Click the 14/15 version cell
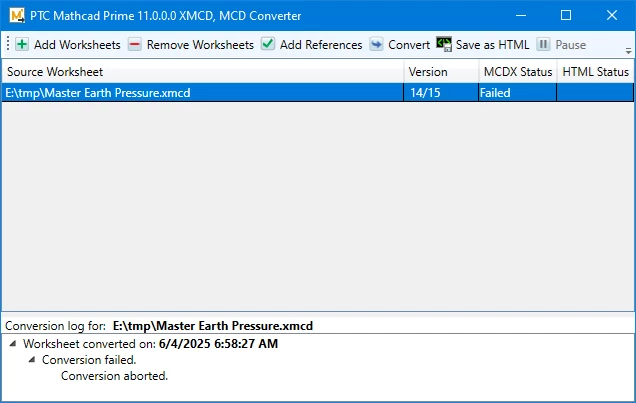Viewport: 636px width, 403px height. coord(441,92)
